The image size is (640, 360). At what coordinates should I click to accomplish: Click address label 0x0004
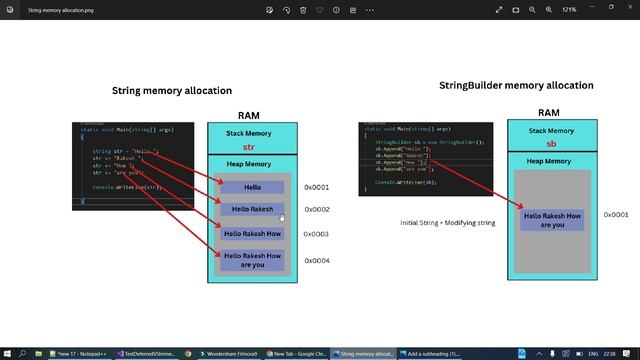[x=317, y=260]
